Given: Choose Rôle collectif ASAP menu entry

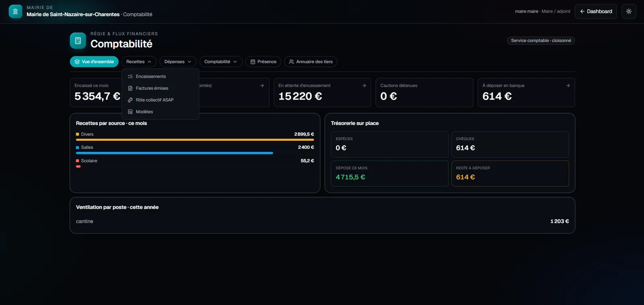Looking at the screenshot, I should (160, 100).
